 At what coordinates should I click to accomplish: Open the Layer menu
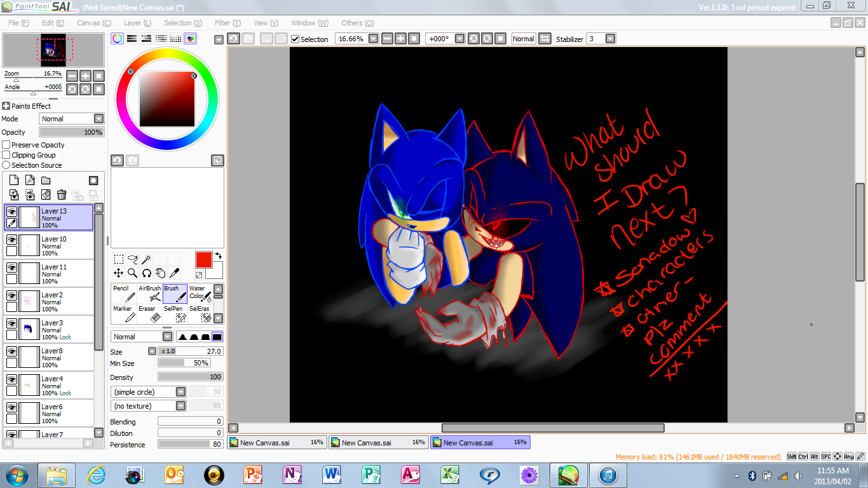(137, 23)
